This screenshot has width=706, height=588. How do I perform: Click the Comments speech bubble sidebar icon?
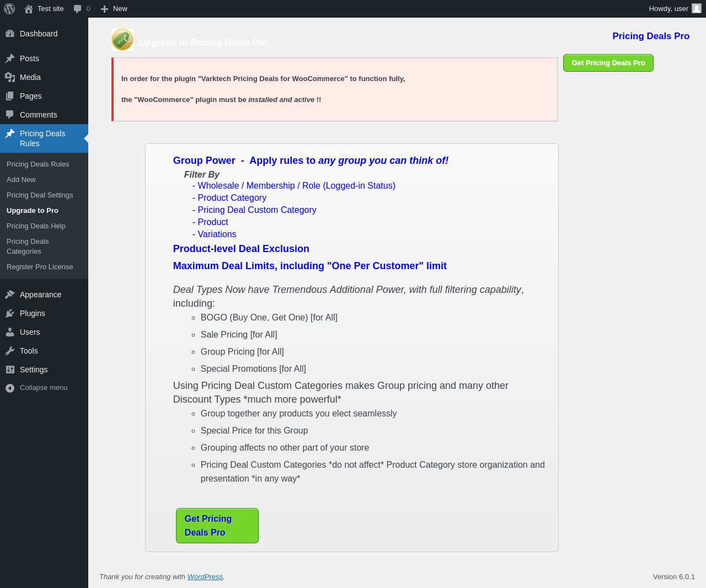(x=10, y=115)
